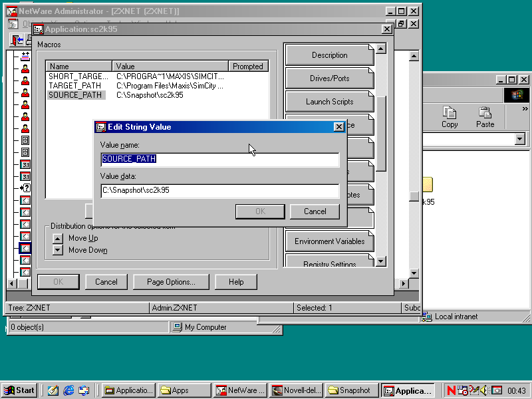This screenshot has width=532, height=399.
Task: Switch to the Apps taskbar window
Action: tap(184, 390)
